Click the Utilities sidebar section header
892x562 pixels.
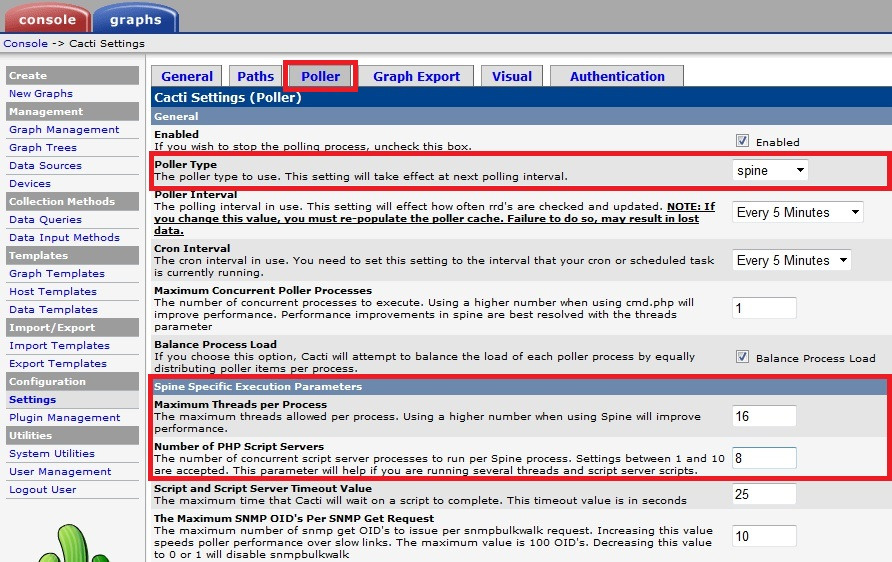(72, 436)
